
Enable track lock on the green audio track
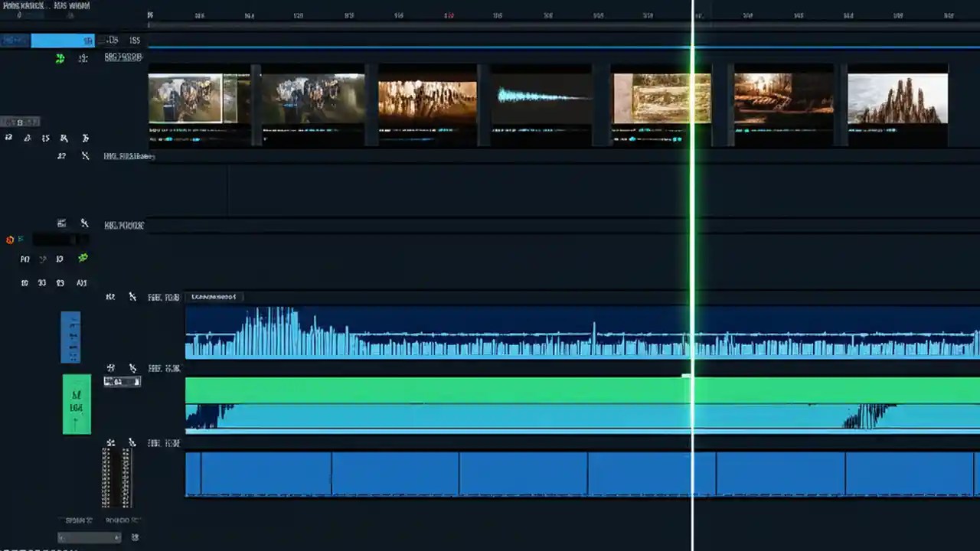(x=132, y=368)
